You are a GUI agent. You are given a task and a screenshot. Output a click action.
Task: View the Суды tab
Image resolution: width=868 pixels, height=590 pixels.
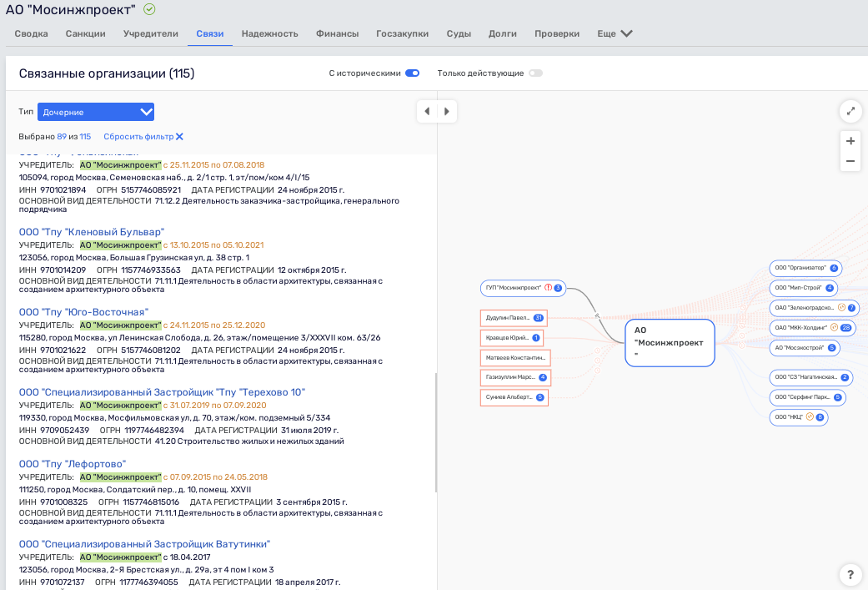459,33
